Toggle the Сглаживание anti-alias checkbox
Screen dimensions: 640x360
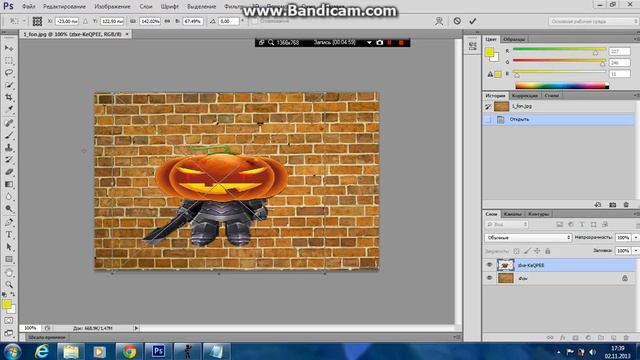[255, 21]
